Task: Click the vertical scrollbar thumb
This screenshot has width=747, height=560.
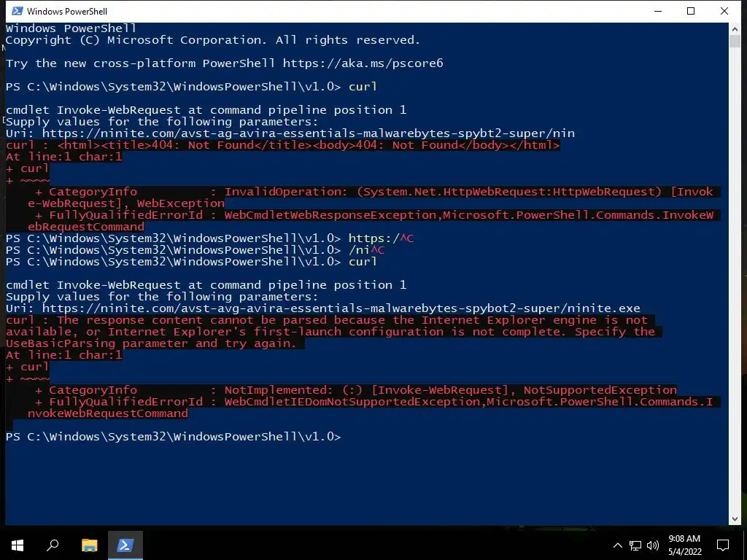Action: (735, 41)
